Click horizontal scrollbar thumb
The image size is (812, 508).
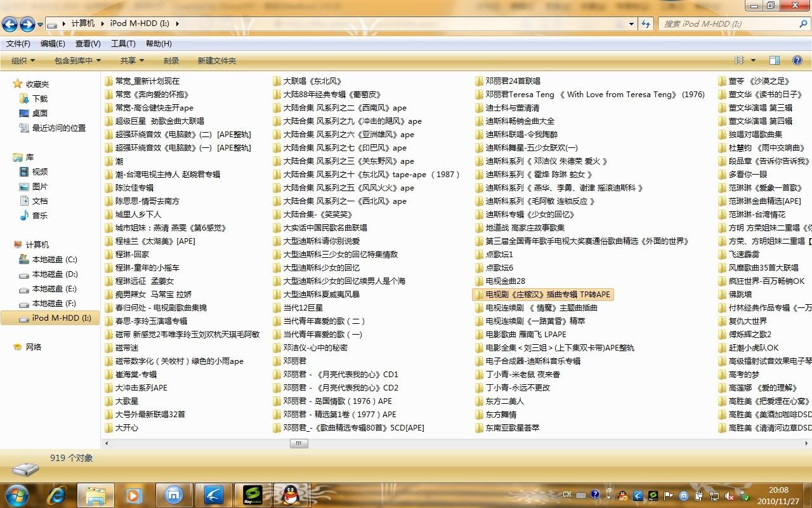point(299,443)
